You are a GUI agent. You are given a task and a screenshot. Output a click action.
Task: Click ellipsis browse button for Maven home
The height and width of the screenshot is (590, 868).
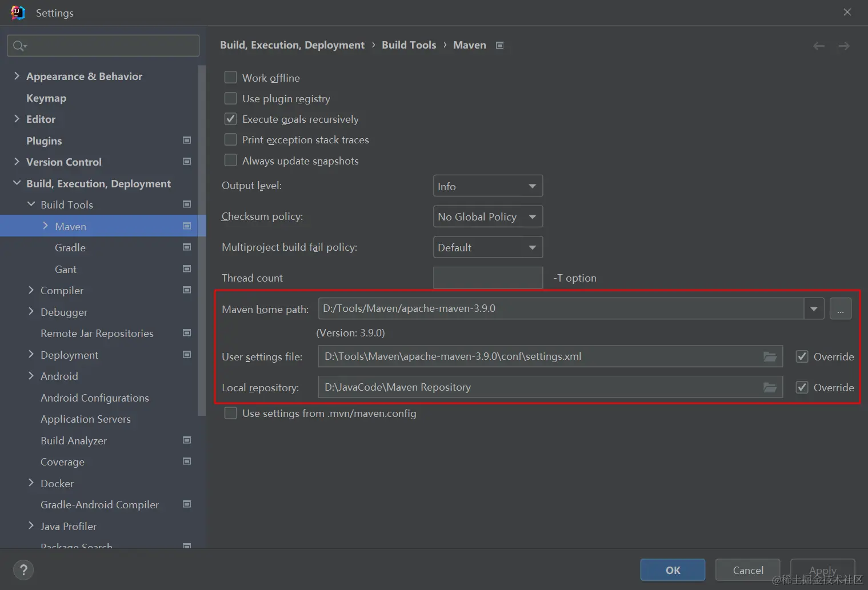[x=841, y=309]
